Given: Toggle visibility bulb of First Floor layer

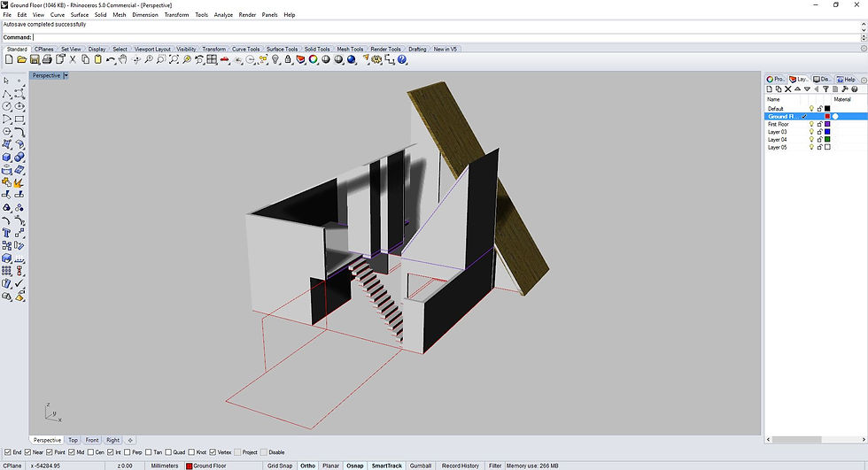Looking at the screenshot, I should click(811, 124).
